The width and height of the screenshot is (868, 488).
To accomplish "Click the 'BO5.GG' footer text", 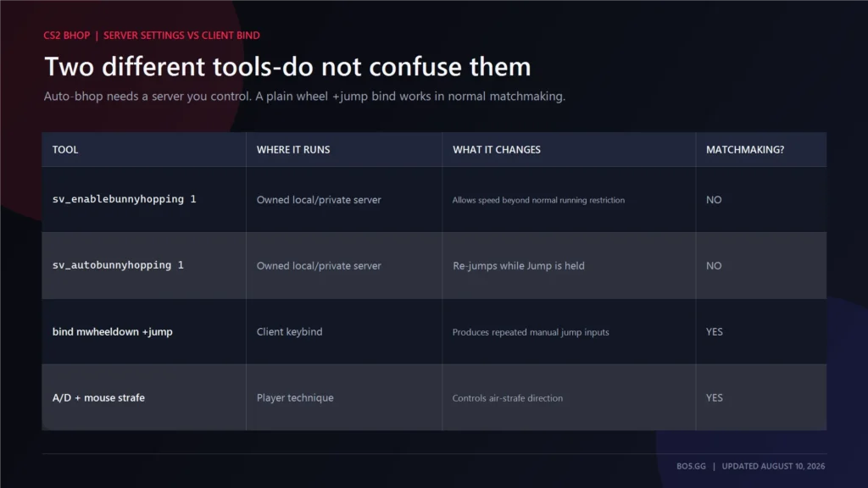I will pyautogui.click(x=691, y=467).
